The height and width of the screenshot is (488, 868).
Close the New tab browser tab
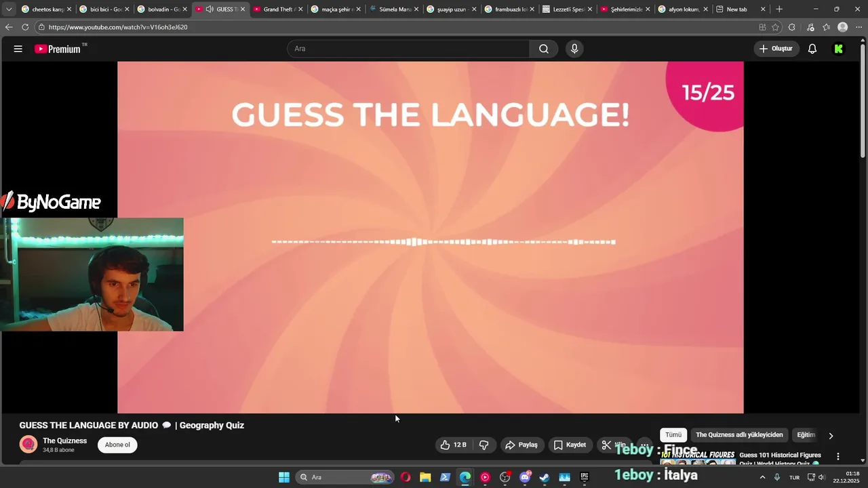click(763, 9)
